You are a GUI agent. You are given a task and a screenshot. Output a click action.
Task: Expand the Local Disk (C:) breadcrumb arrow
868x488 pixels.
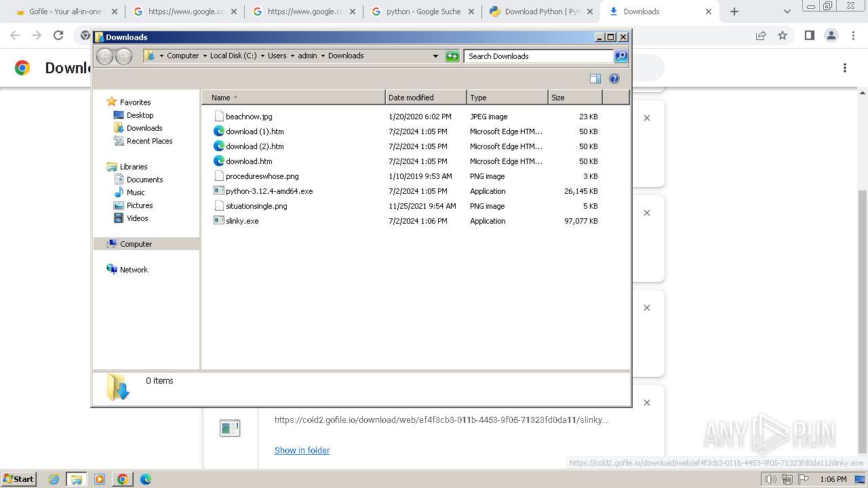(262, 56)
